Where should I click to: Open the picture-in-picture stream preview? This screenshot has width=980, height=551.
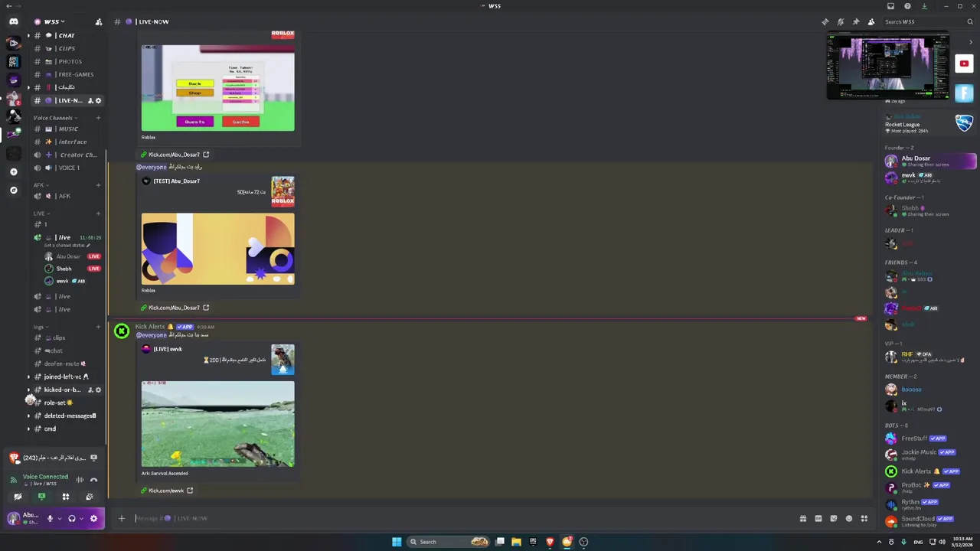point(888,66)
